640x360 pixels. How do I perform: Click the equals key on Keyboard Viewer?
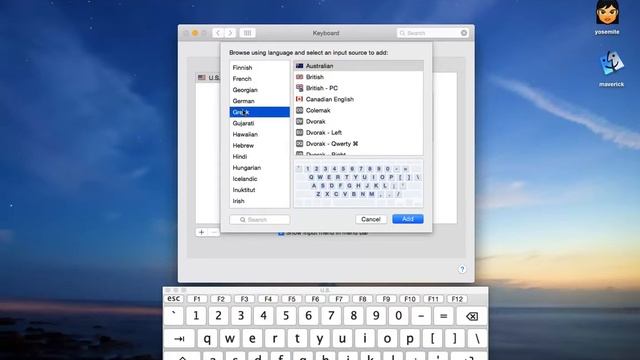[x=444, y=316]
